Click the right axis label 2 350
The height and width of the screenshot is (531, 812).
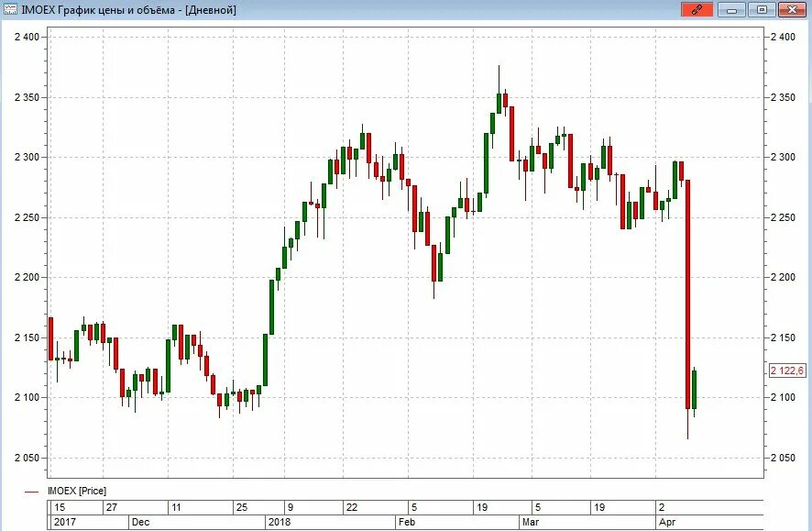[x=783, y=97]
